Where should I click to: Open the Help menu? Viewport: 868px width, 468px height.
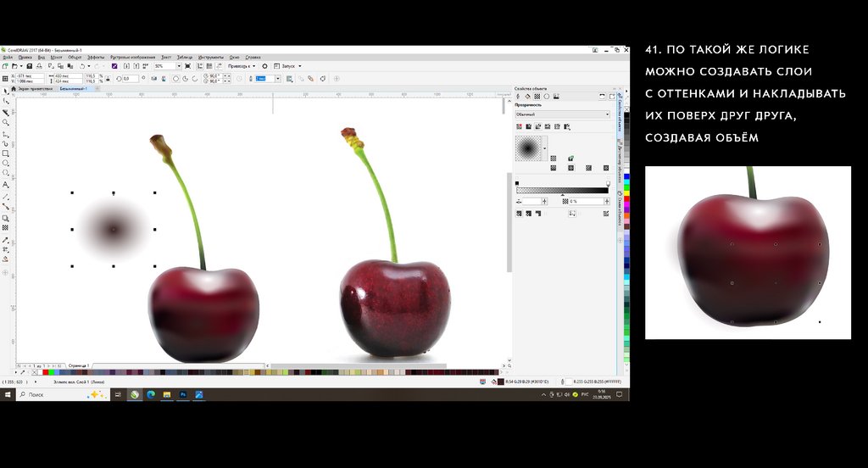tap(253, 57)
